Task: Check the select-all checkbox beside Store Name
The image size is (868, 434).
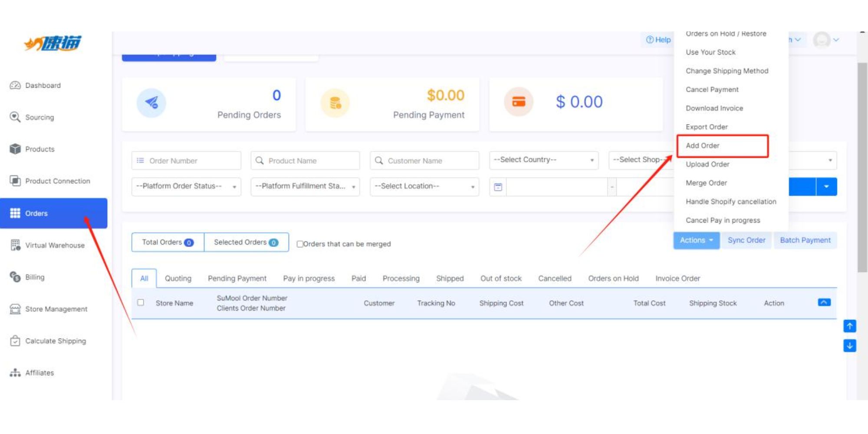Action: pyautogui.click(x=141, y=302)
